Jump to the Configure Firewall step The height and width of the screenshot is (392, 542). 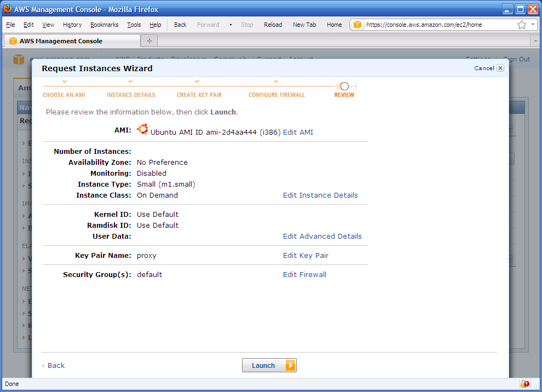[x=276, y=95]
